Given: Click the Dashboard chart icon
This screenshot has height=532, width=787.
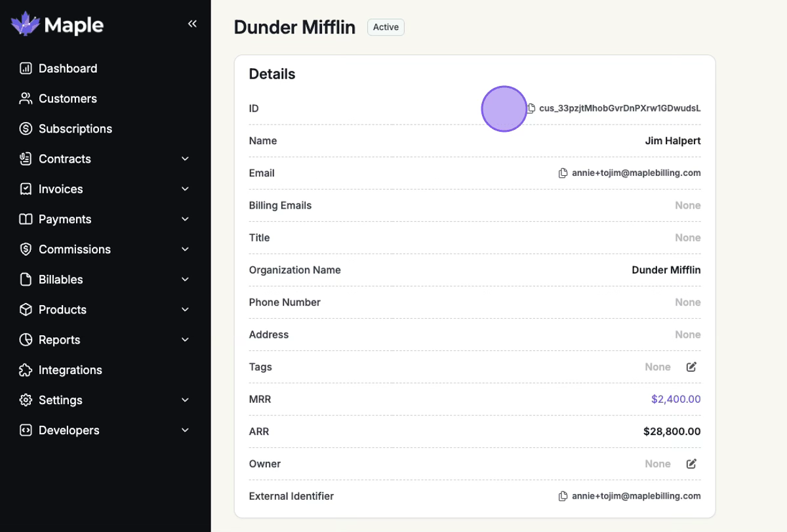Looking at the screenshot, I should (x=26, y=68).
